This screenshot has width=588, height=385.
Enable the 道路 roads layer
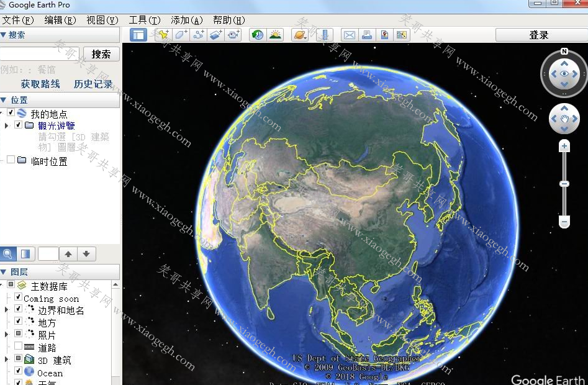point(18,345)
